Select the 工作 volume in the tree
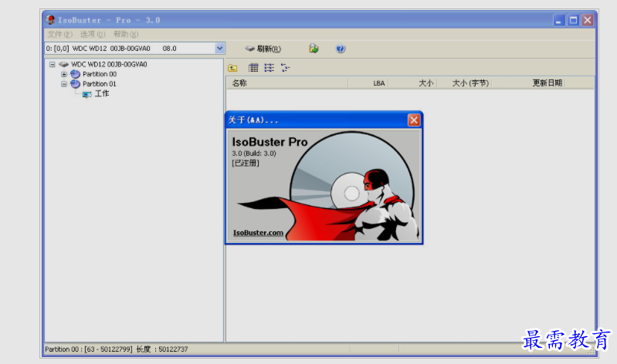Image resolution: width=617 pixels, height=364 pixels. 102,93
